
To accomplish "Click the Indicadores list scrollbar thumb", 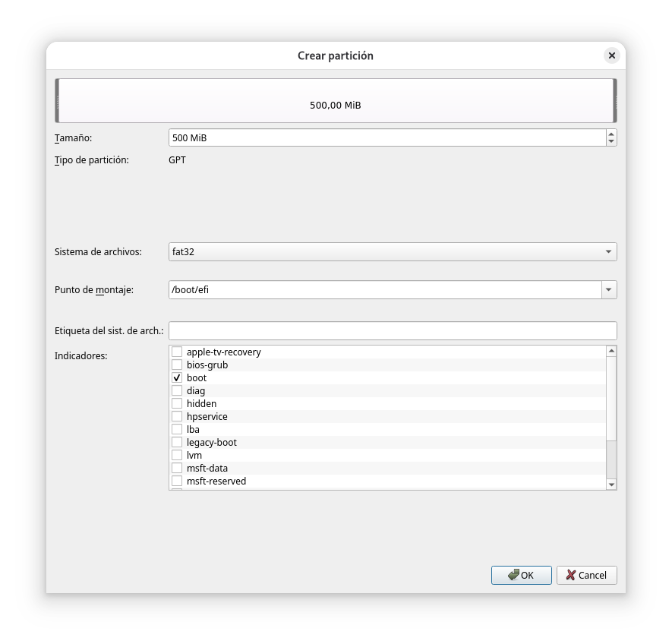I will coord(611,398).
